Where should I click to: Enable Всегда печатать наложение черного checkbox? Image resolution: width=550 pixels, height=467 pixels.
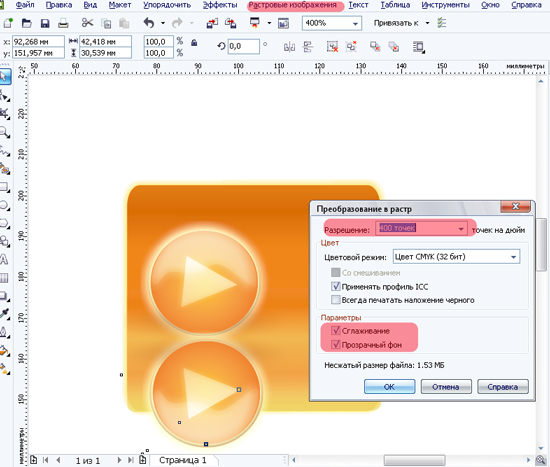pos(336,300)
